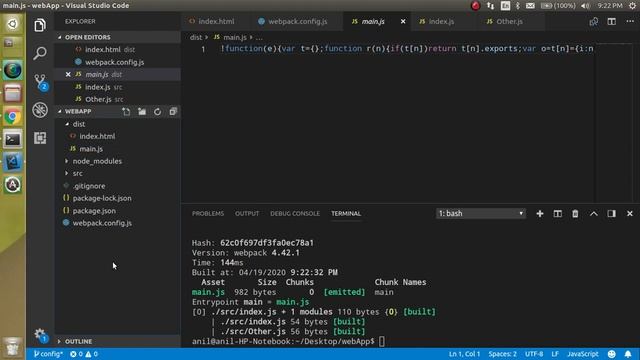Select the terminal dropdown '1: bash'
The image size is (640, 360).
point(481,213)
